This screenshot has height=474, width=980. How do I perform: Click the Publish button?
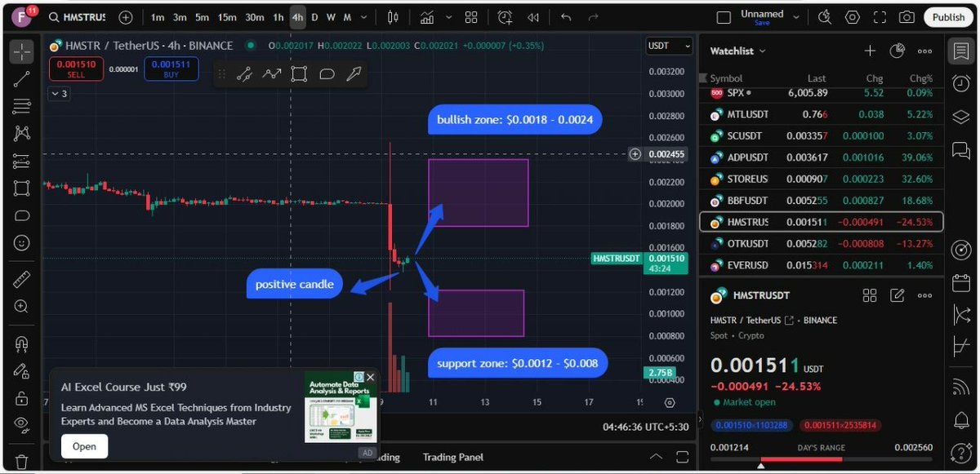click(x=948, y=17)
